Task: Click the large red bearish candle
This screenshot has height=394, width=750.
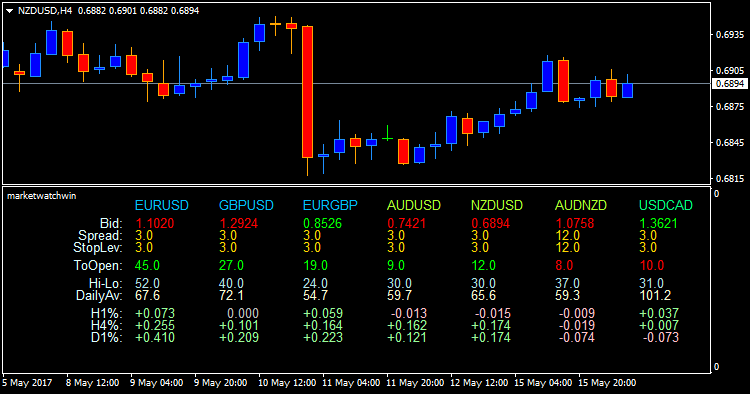Action: (307, 92)
